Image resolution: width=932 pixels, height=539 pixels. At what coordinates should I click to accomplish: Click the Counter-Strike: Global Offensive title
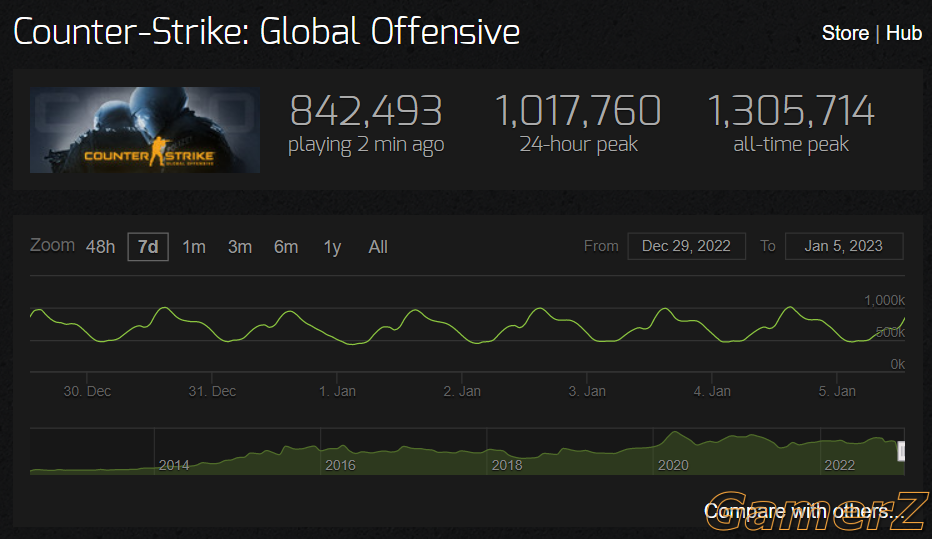pyautogui.click(x=266, y=31)
